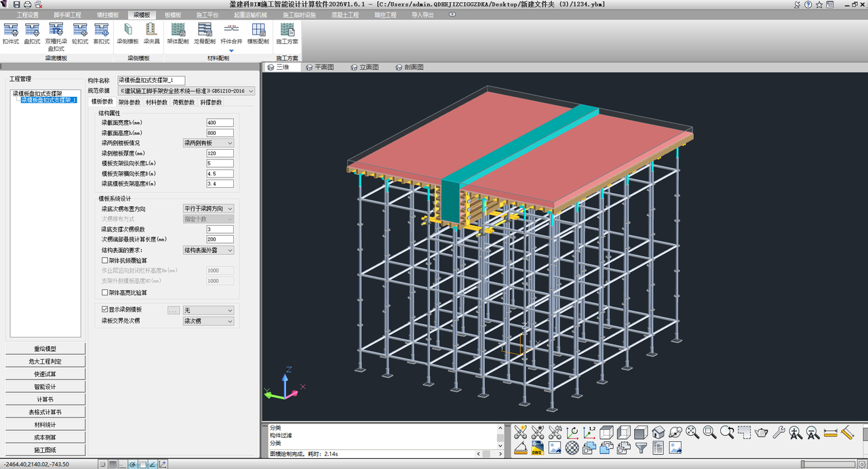868x469 pixels.
Task: Open the 板模板 ribbon tab
Action: [x=173, y=14]
